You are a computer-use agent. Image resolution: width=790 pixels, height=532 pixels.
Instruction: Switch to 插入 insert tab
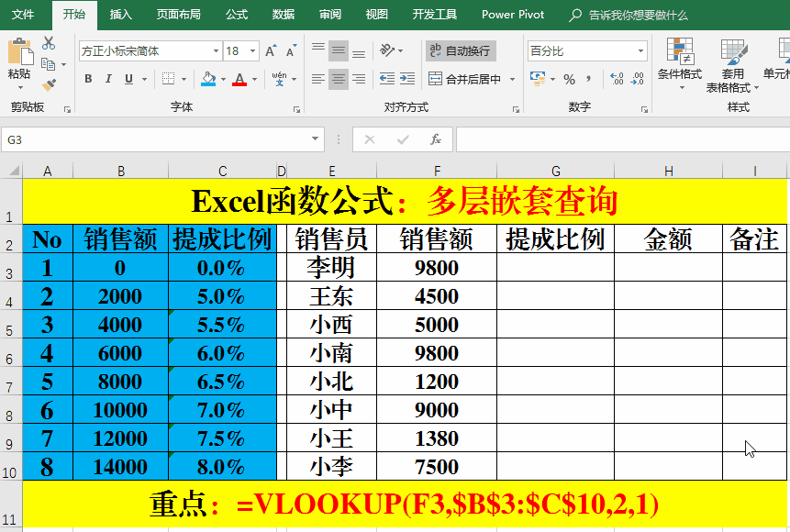(120, 15)
